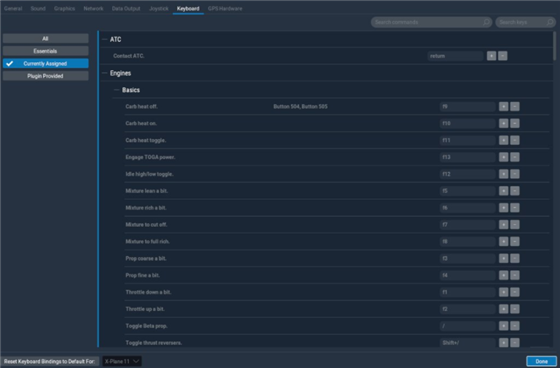This screenshot has width=560, height=368.
Task: Edit the f10 key field for Carb heat on
Action: tap(468, 123)
